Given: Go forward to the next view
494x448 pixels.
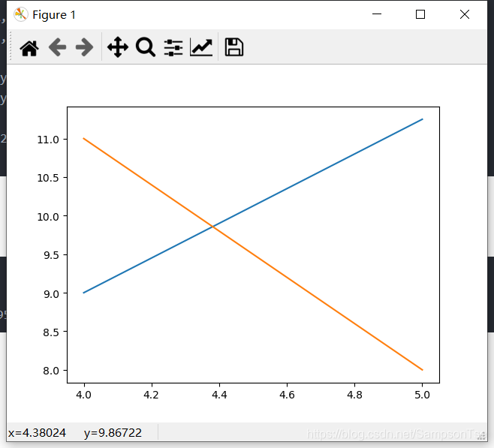Looking at the screenshot, I should (x=84, y=47).
